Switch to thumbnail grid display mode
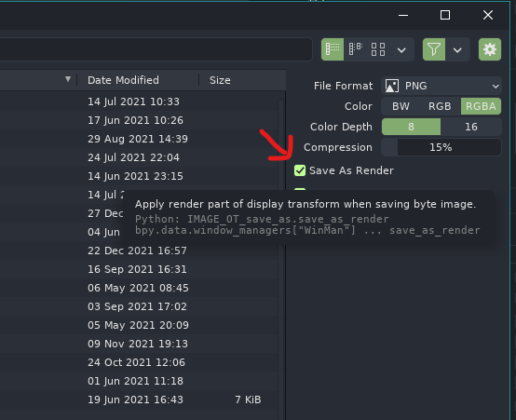 coord(378,49)
